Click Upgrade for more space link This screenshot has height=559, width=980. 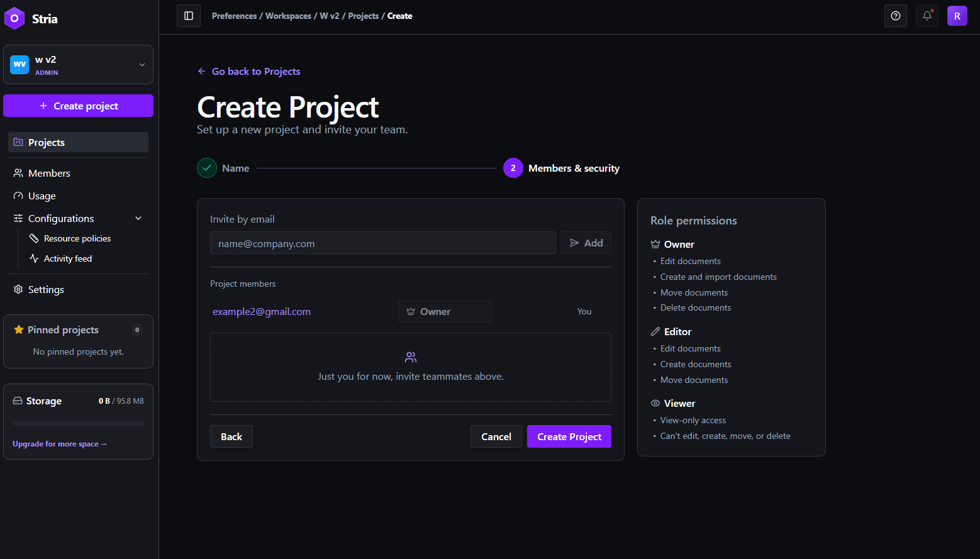[x=60, y=444]
